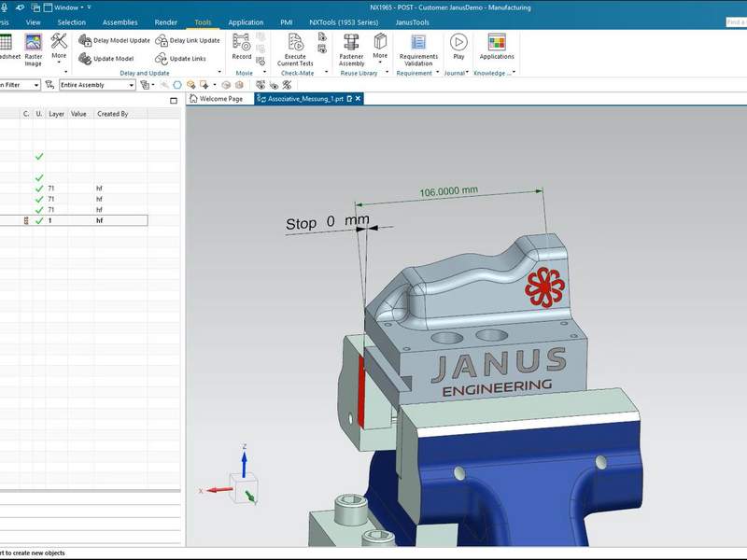Start Record movie
Screen dimensions: 747x560
242,47
